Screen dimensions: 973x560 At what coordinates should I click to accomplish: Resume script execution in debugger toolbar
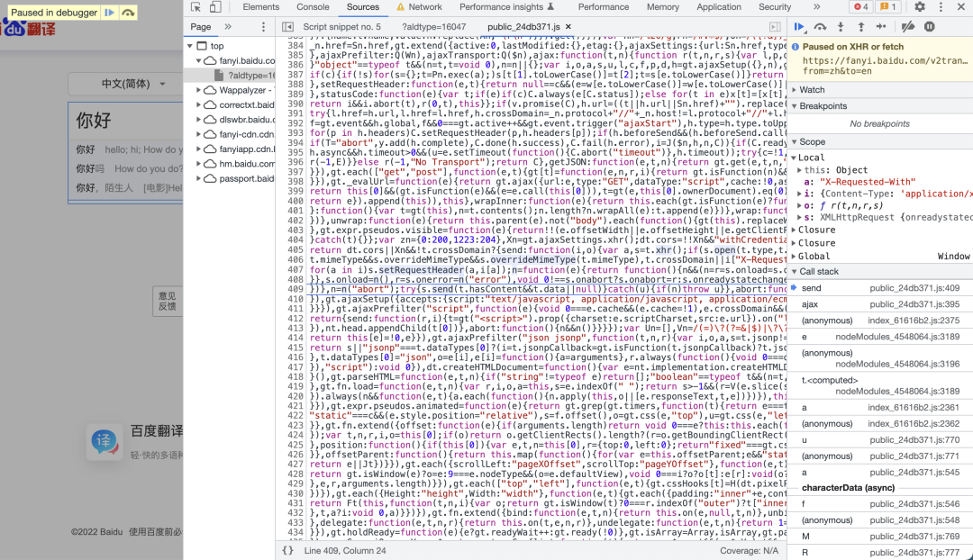point(799,27)
